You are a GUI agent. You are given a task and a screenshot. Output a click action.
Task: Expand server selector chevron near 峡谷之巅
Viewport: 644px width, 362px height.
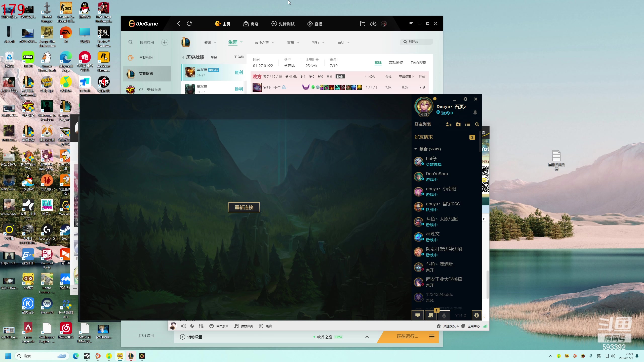pos(367,337)
